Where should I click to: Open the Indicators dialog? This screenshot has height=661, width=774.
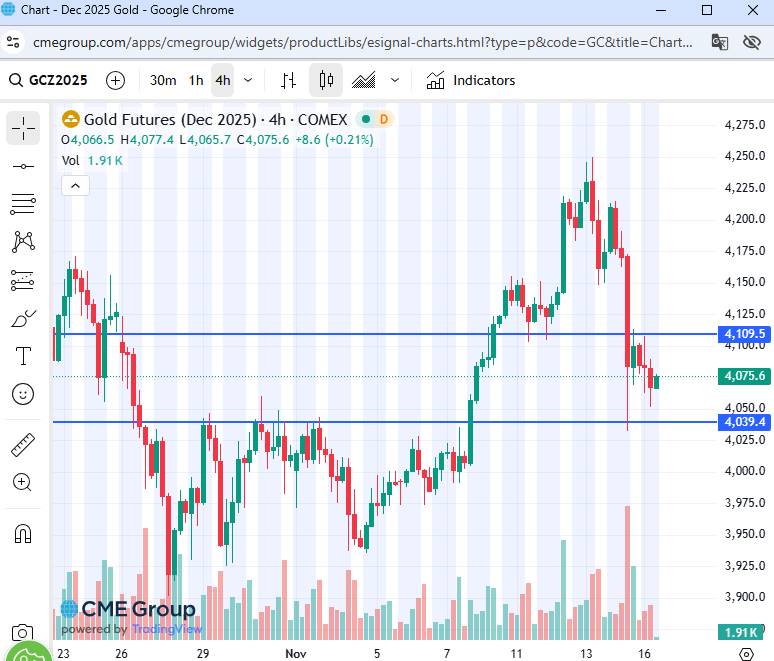[x=470, y=80]
